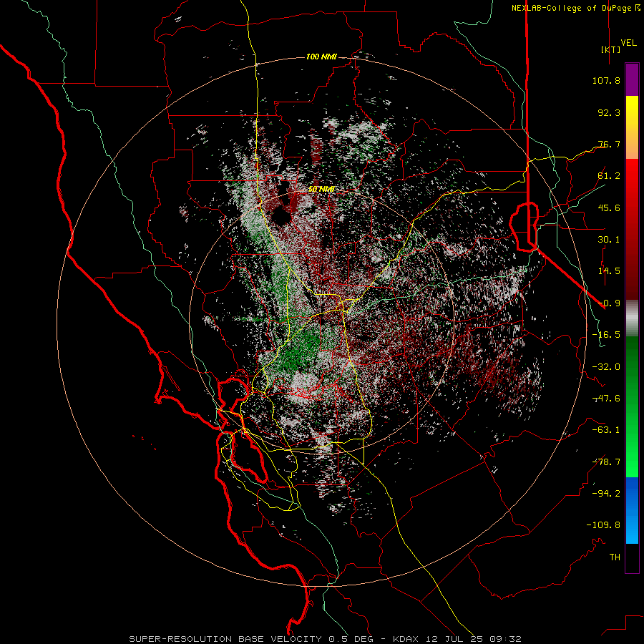This screenshot has height=644, width=644.
Task: Click the -16.5 velocity scale value
Action: 606,335
